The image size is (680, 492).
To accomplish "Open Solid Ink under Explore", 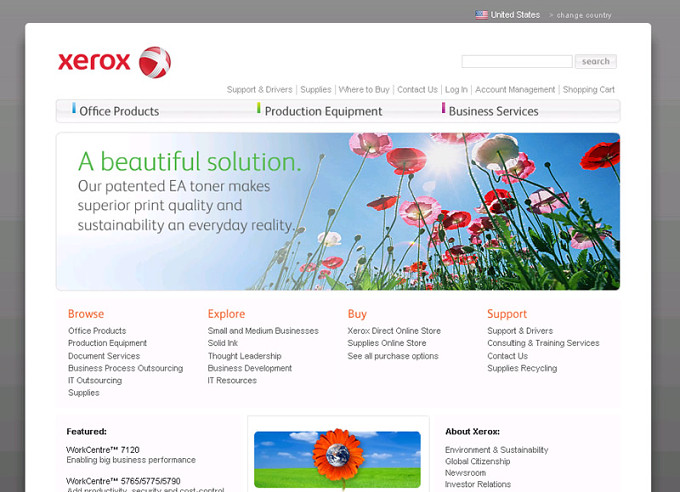I will [x=222, y=343].
